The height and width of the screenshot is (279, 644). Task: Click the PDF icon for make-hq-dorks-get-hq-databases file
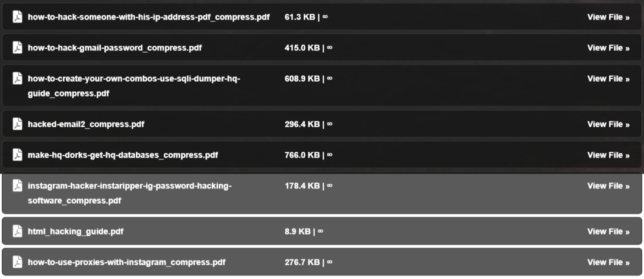click(x=18, y=155)
